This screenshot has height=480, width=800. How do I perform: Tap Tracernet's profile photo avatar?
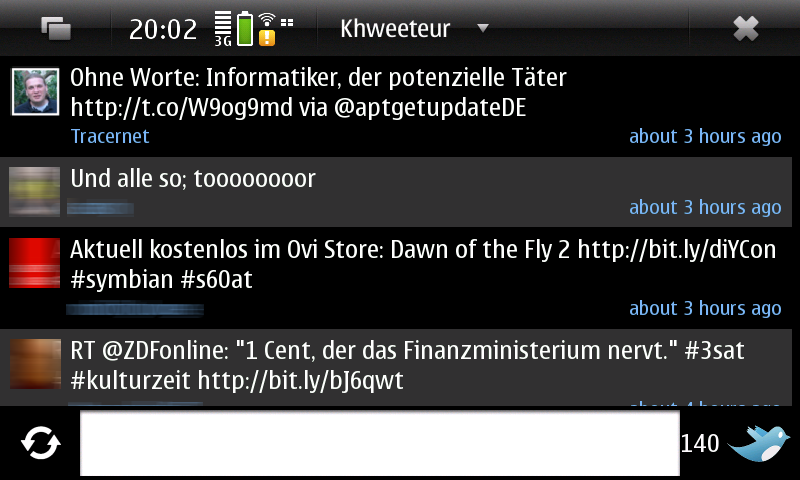coord(36,92)
